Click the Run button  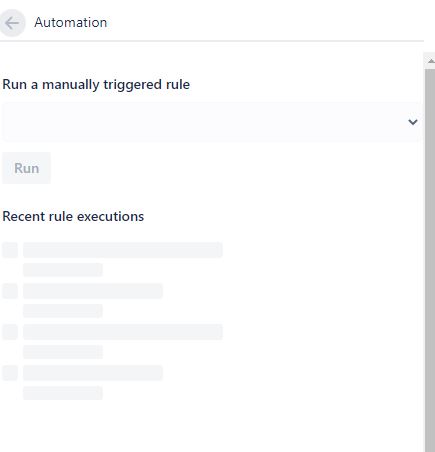tap(26, 168)
